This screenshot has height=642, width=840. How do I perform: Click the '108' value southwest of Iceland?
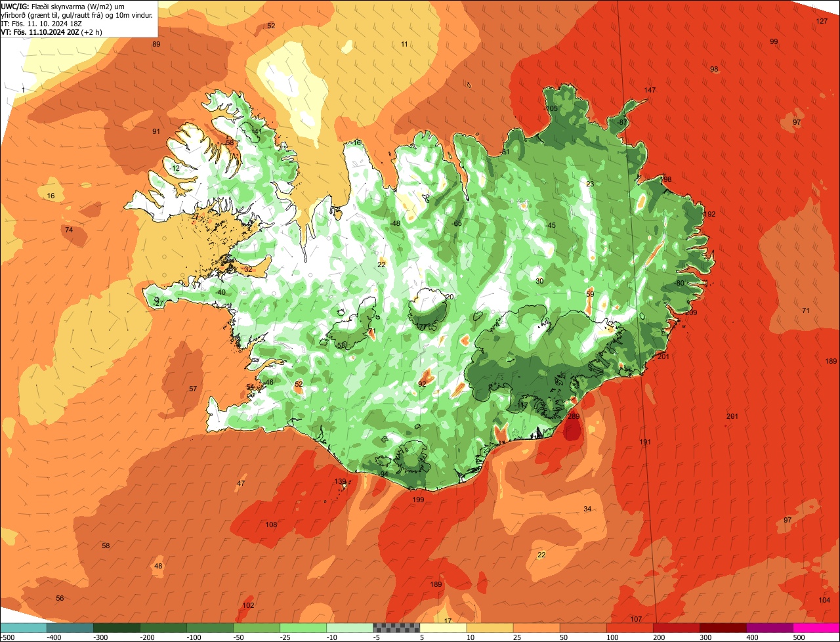click(271, 524)
